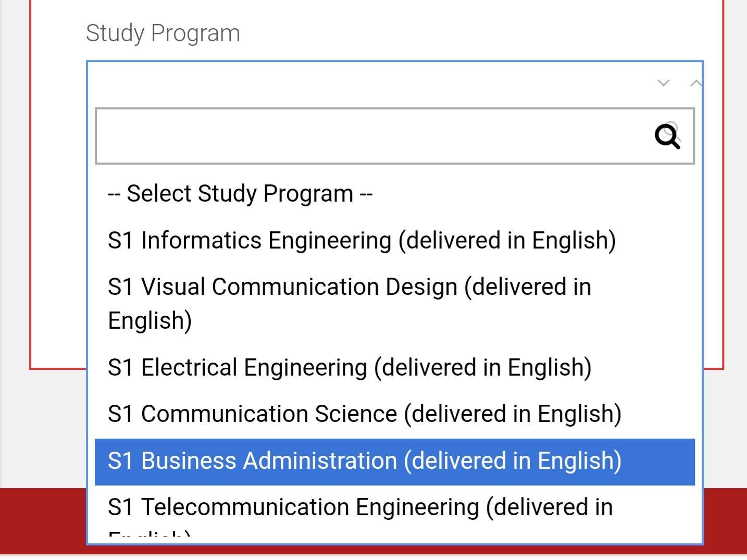
Task: Click the magnifying glass search icon
Action: click(667, 136)
